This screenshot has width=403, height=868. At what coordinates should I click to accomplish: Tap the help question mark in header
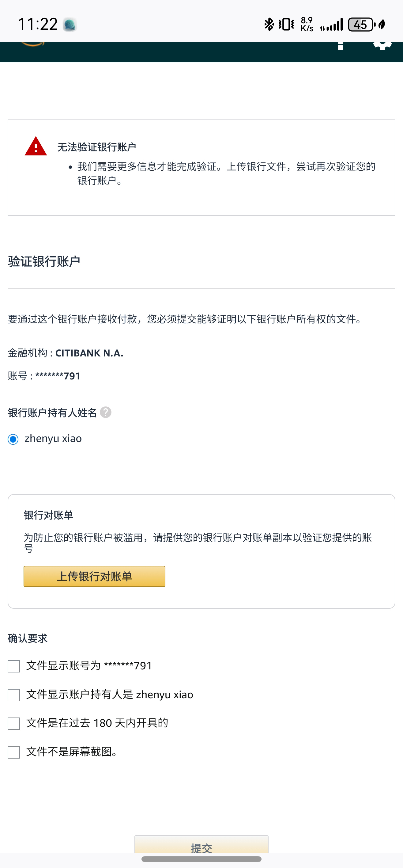coord(341,46)
